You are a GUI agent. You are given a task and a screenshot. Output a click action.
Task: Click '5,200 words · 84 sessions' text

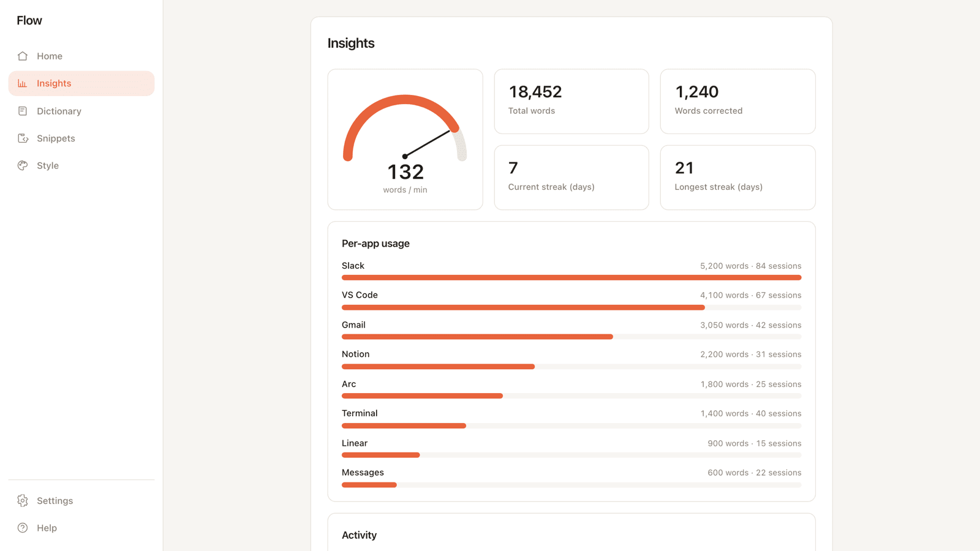751,266
